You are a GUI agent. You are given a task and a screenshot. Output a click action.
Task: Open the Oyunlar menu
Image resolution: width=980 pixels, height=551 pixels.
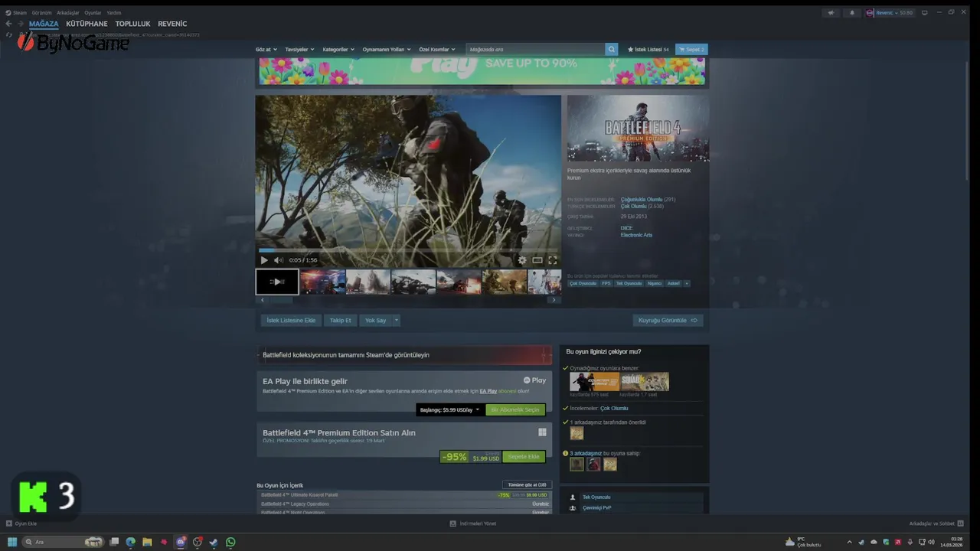93,13
